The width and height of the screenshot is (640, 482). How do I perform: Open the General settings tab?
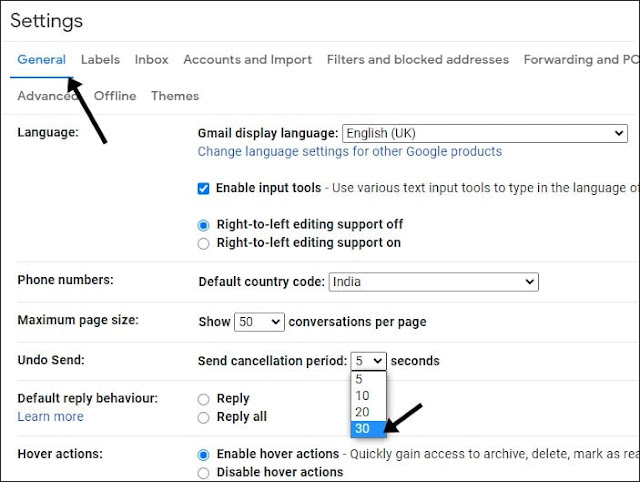[x=41, y=60]
